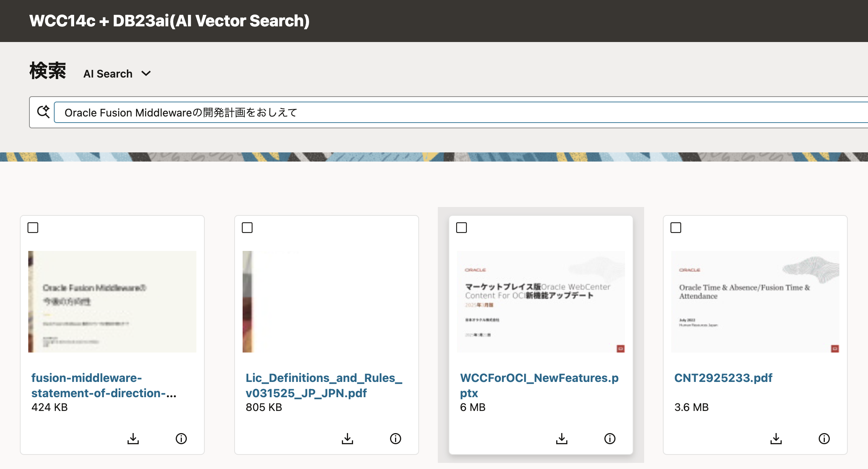Download fusion-middleware-statement-of-direction file

133,438
